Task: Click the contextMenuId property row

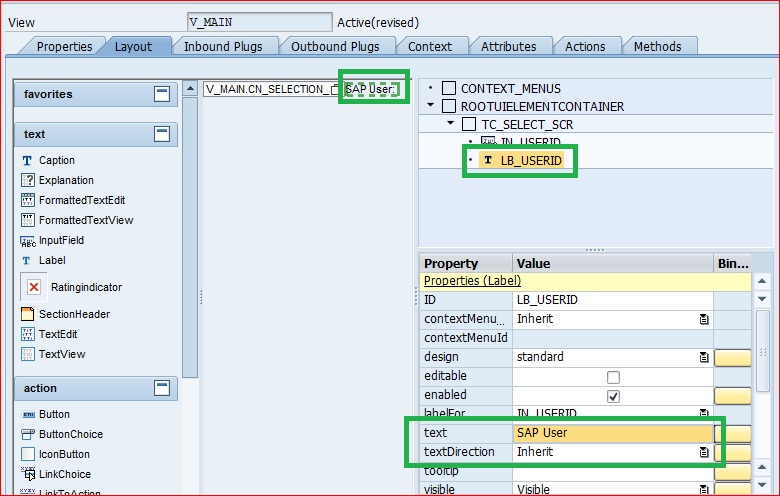Action: click(x=566, y=338)
